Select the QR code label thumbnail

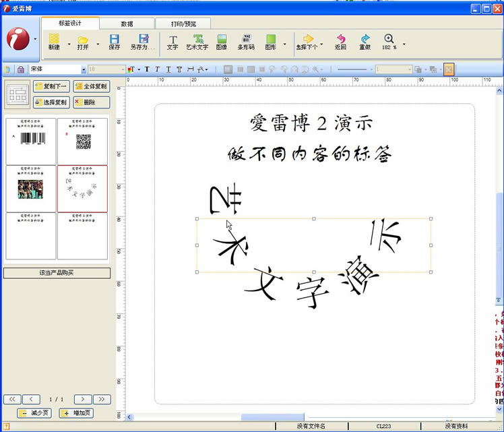coord(82,141)
